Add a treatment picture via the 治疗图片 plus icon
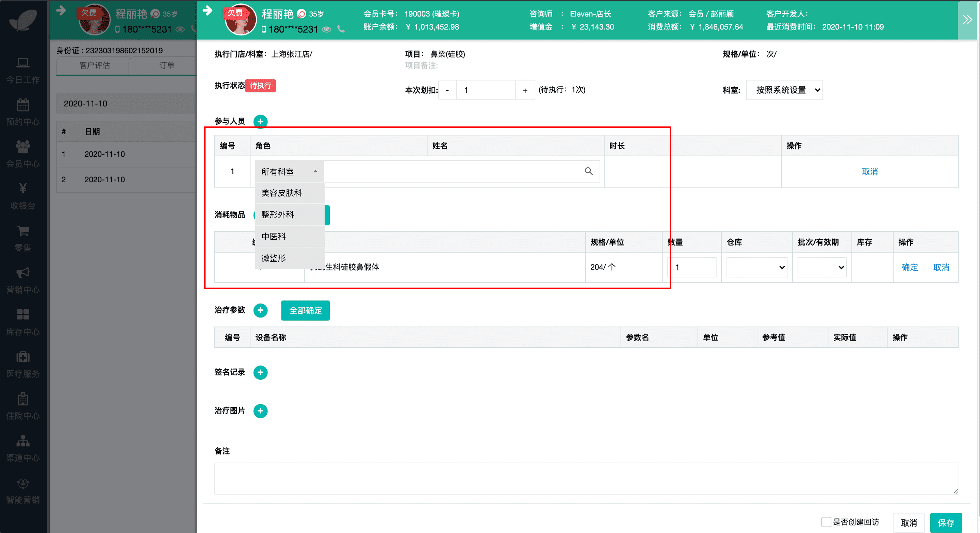The width and height of the screenshot is (980, 533). (x=260, y=411)
